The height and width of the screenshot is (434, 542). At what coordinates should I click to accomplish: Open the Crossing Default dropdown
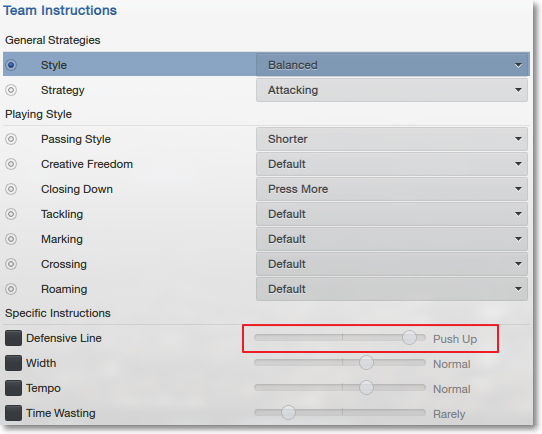(392, 264)
